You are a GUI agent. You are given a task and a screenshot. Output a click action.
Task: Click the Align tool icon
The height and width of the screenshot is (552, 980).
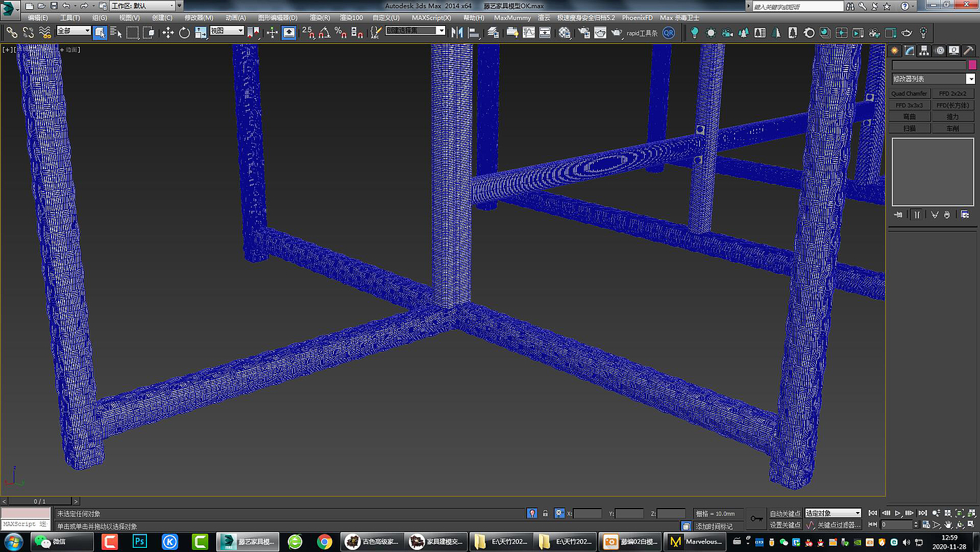pos(474,32)
